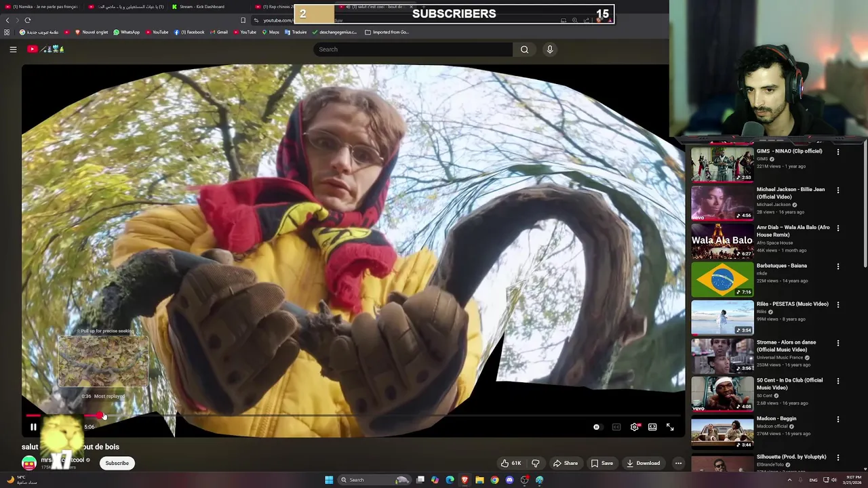The width and height of the screenshot is (868, 488).
Task: Toggle closed captions on the video
Action: (616, 427)
